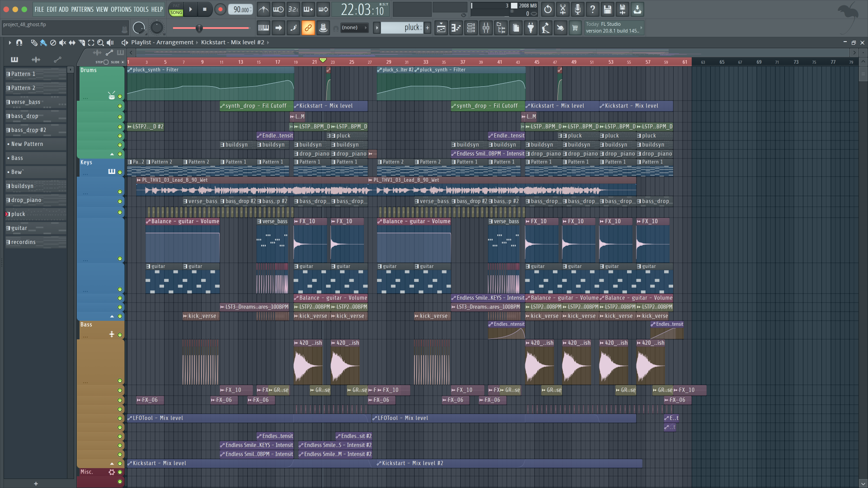Mute the Misc. track green light

click(x=120, y=472)
